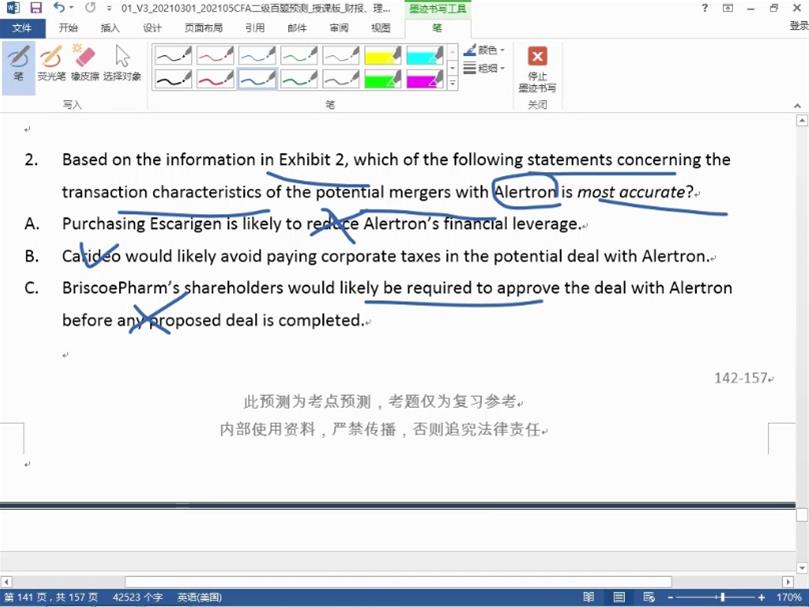Click the Word application icon in title bar
The height and width of the screenshot is (607, 809).
point(12,8)
